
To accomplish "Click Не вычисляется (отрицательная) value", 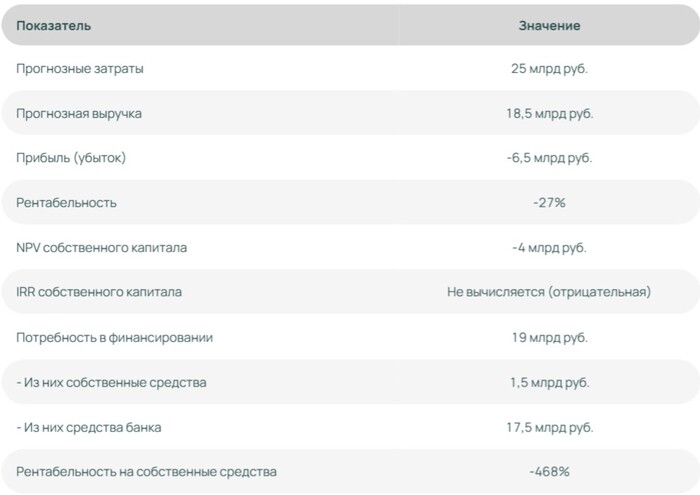I will tap(549, 292).
